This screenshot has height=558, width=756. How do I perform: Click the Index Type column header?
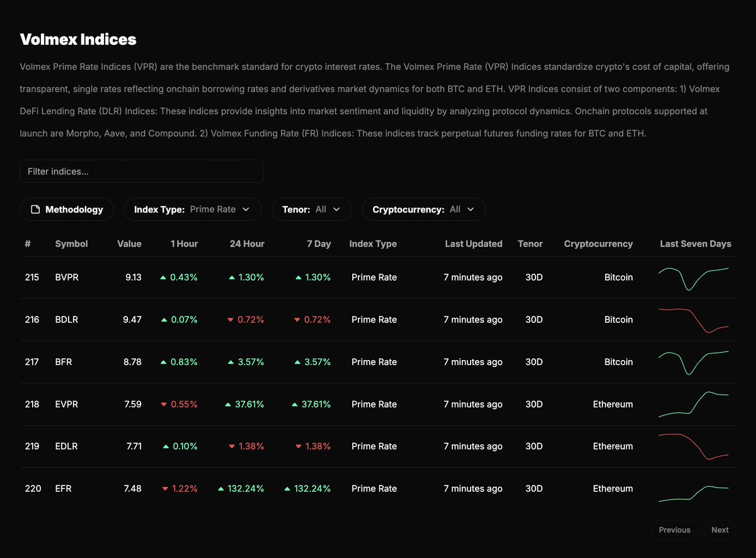tap(373, 243)
